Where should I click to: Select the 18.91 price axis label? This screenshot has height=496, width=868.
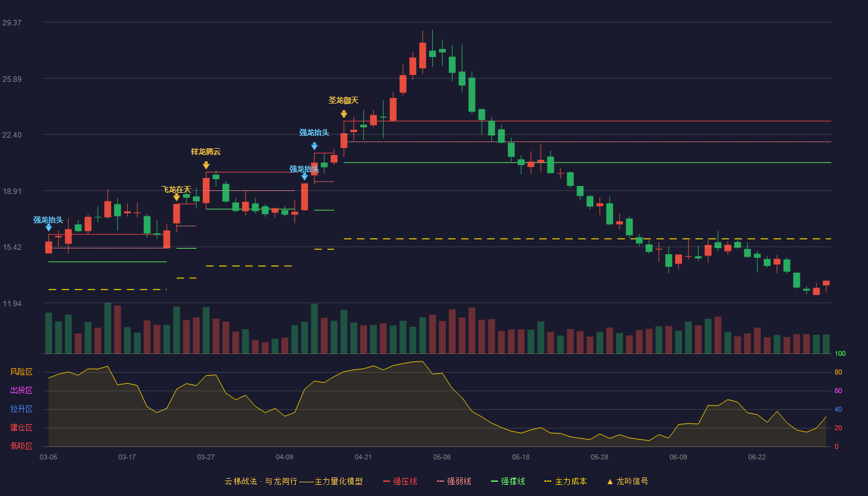point(12,192)
